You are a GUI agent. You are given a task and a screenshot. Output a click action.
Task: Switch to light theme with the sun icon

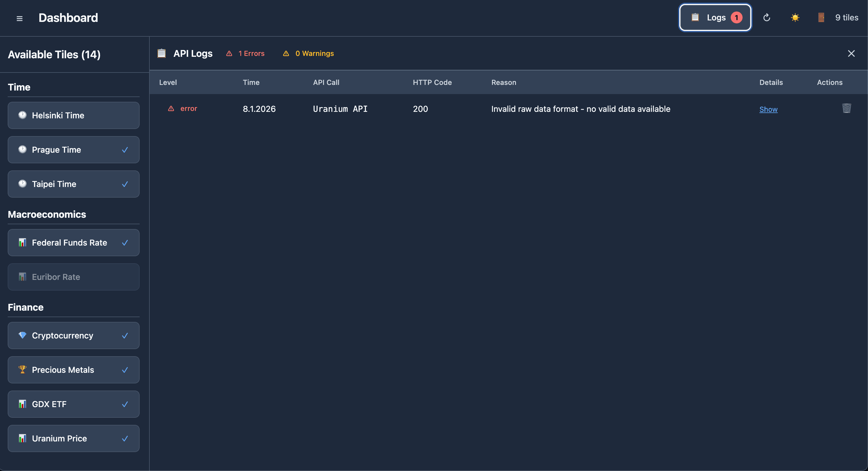(x=795, y=17)
